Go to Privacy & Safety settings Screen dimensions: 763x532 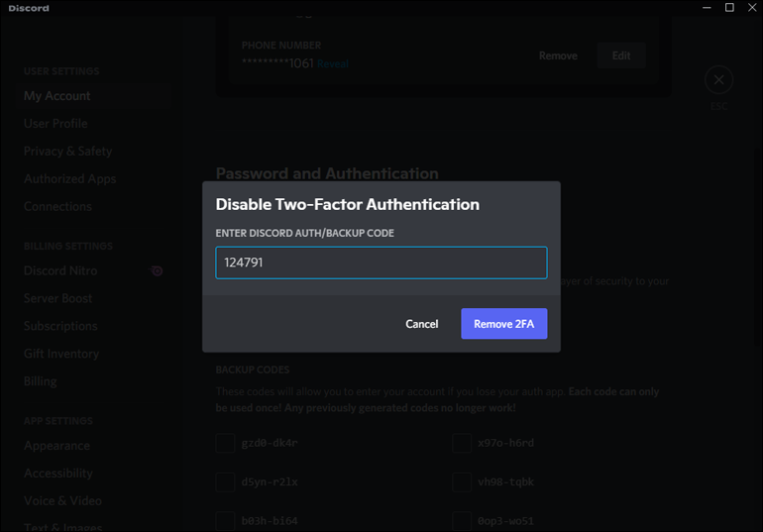coord(67,152)
